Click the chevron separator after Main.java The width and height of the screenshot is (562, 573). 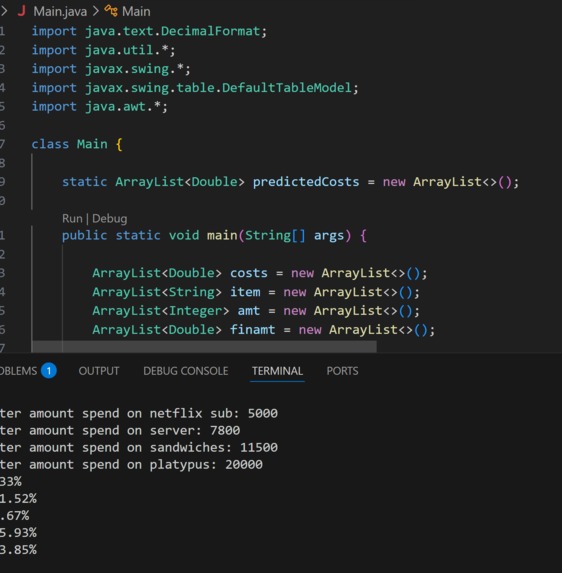tap(96, 11)
